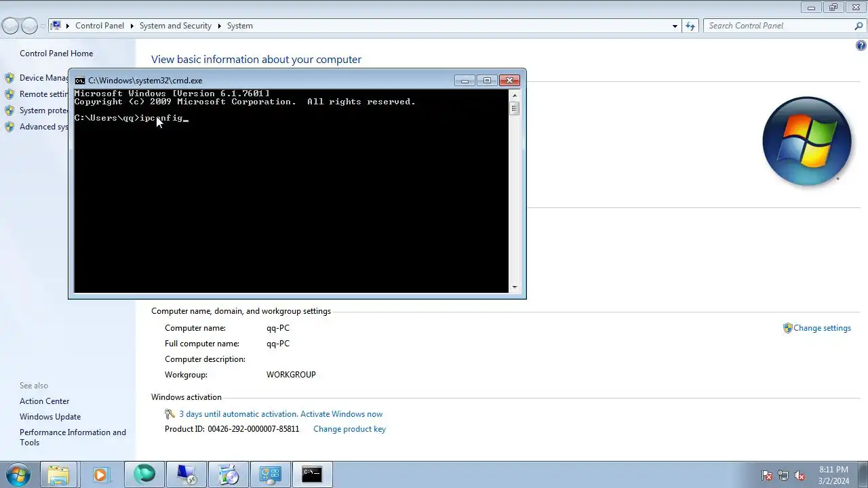This screenshot has height=488, width=868.
Task: Expand the arrow before Control Panel breadcrumb
Action: point(68,26)
